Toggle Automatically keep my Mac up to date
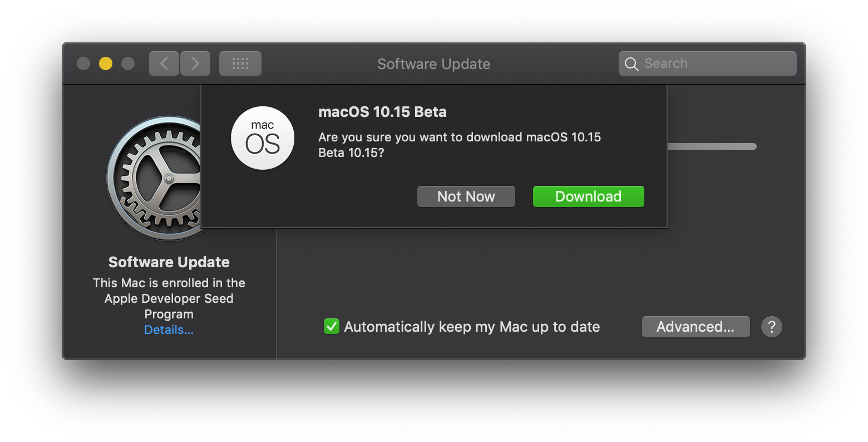The width and height of the screenshot is (868, 442). tap(332, 326)
